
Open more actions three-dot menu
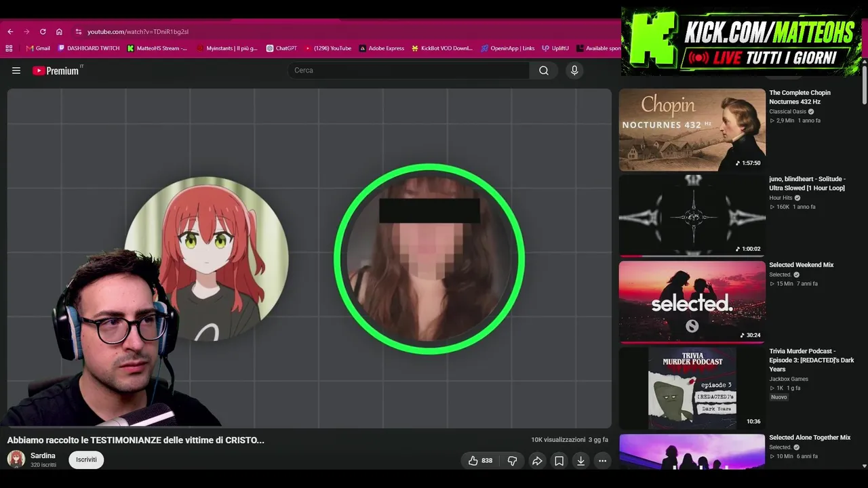click(602, 461)
